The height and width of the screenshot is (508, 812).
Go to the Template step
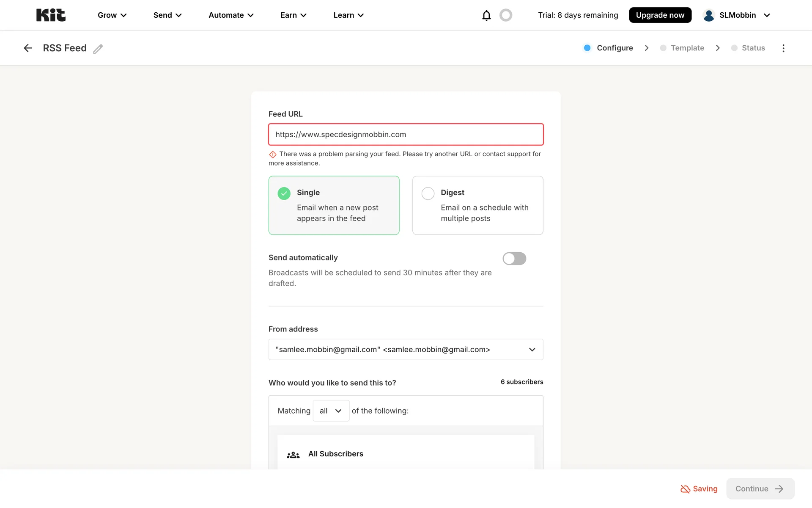coord(687,48)
